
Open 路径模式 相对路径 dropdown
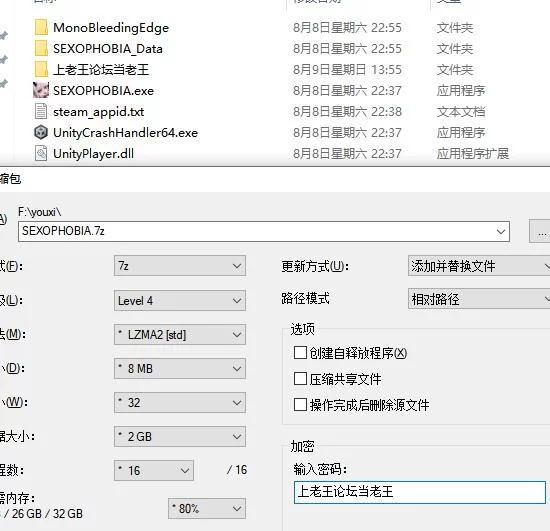[479, 299]
